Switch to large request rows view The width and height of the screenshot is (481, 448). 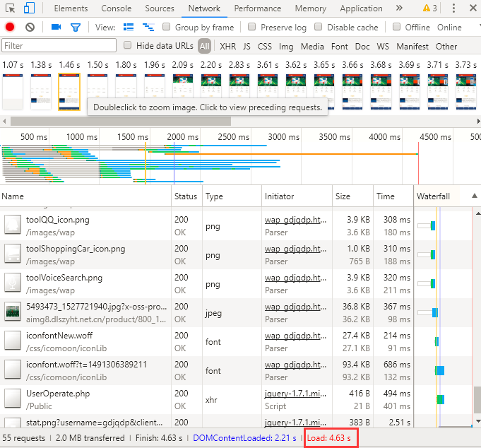click(x=129, y=28)
